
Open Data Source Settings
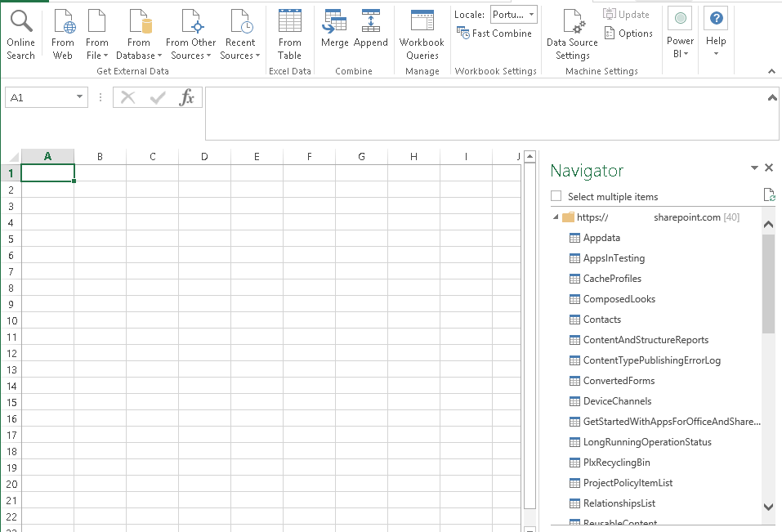571,33
